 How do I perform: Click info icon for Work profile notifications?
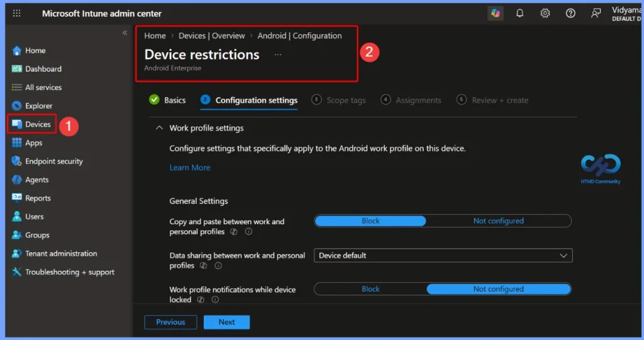[215, 300]
